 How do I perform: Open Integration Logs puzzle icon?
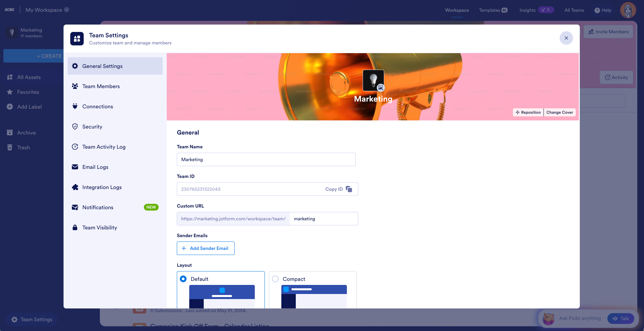tap(75, 187)
